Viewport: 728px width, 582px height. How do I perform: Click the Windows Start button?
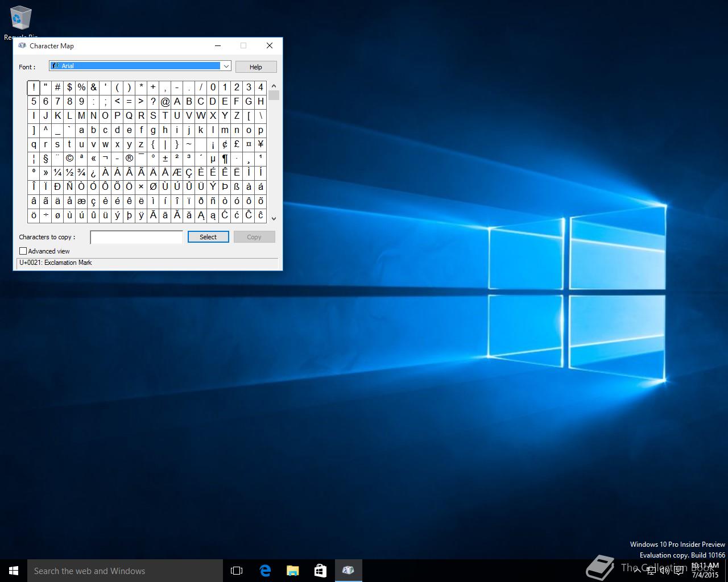[14, 571]
